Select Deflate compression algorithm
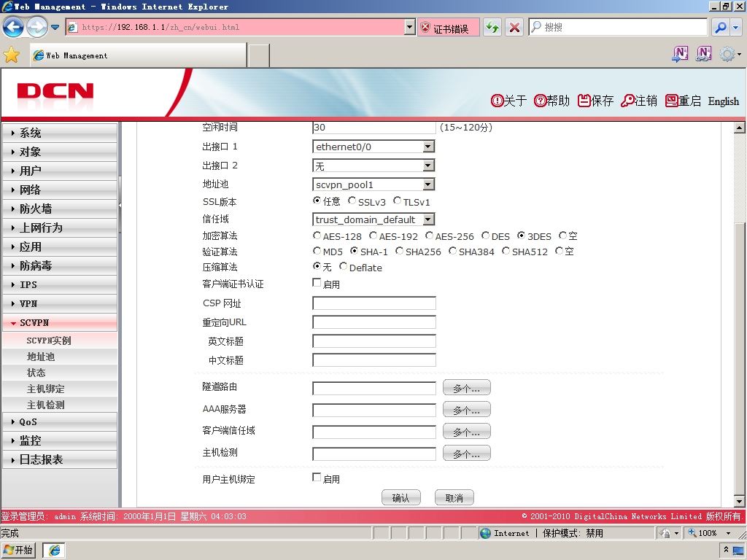Image resolution: width=747 pixels, height=560 pixels. click(343, 266)
